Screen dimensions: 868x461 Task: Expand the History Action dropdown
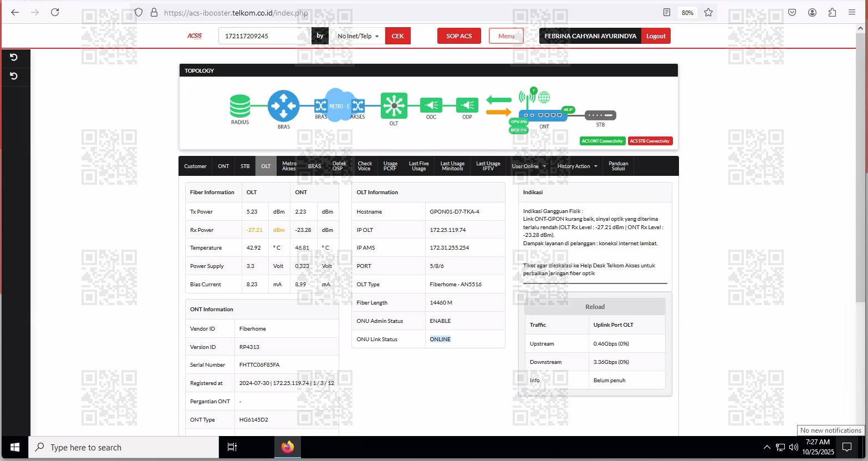point(578,166)
